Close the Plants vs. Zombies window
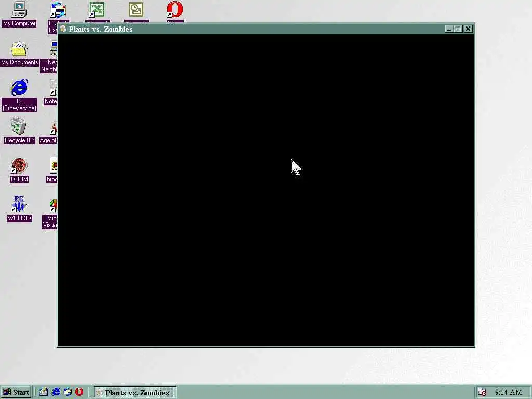Viewport: 532px width, 399px height. (468, 29)
